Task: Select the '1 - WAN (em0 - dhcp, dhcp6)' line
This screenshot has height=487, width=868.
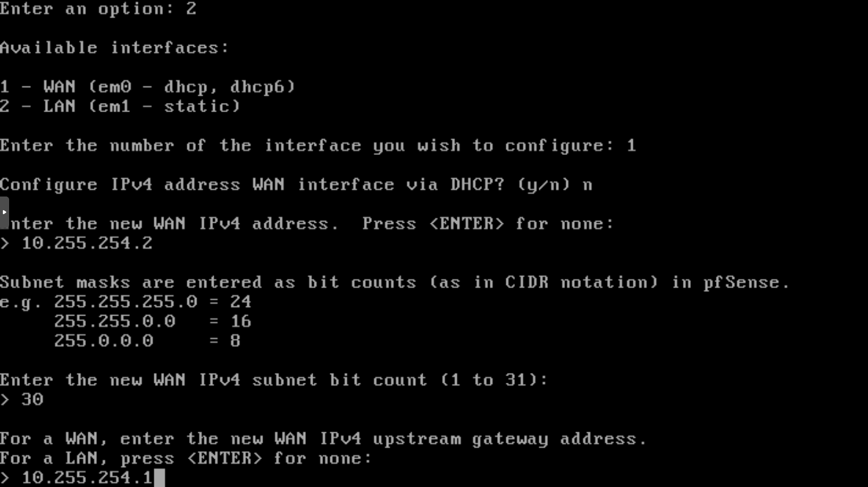Action: (x=148, y=87)
